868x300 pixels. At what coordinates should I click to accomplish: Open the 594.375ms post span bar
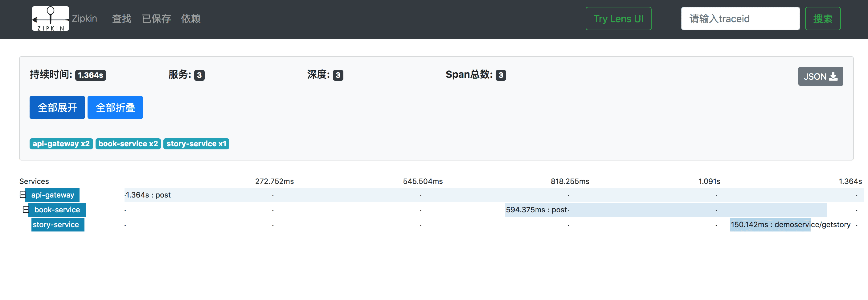point(665,210)
